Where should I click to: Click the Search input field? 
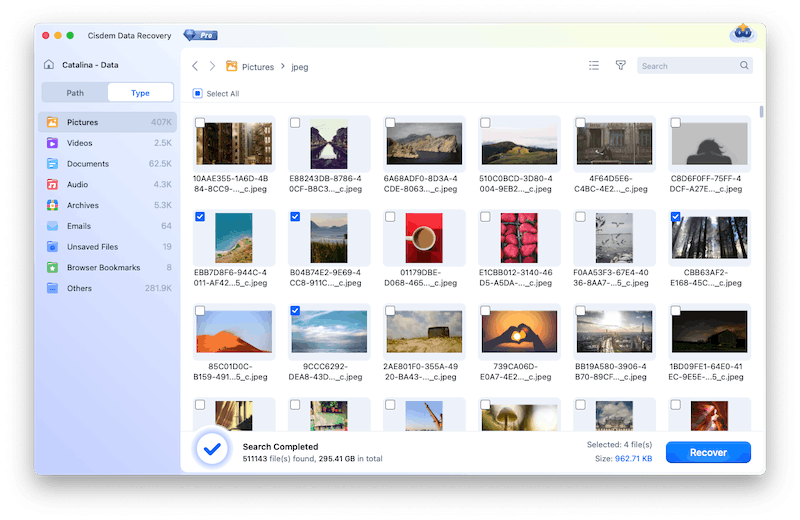(694, 65)
